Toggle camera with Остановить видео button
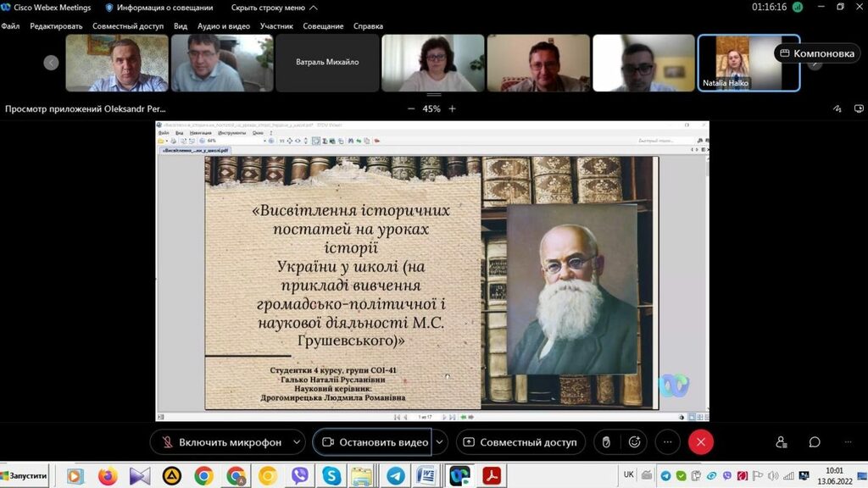 (x=373, y=442)
